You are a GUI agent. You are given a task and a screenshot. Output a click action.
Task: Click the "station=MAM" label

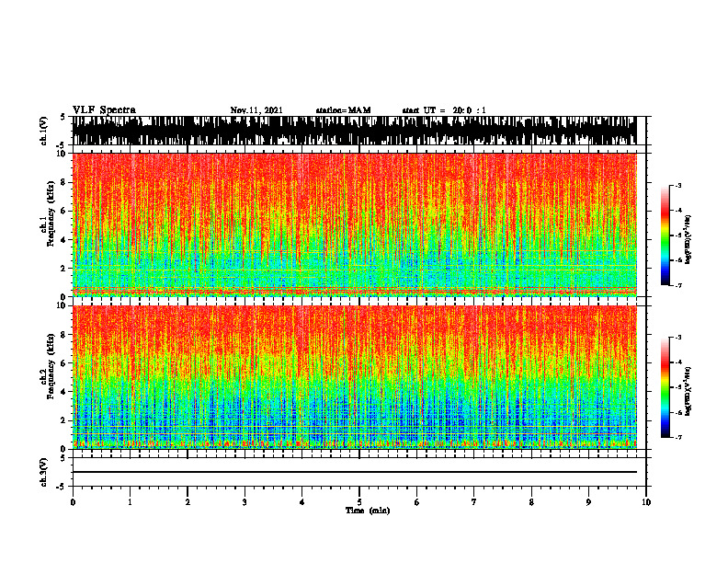click(x=344, y=110)
